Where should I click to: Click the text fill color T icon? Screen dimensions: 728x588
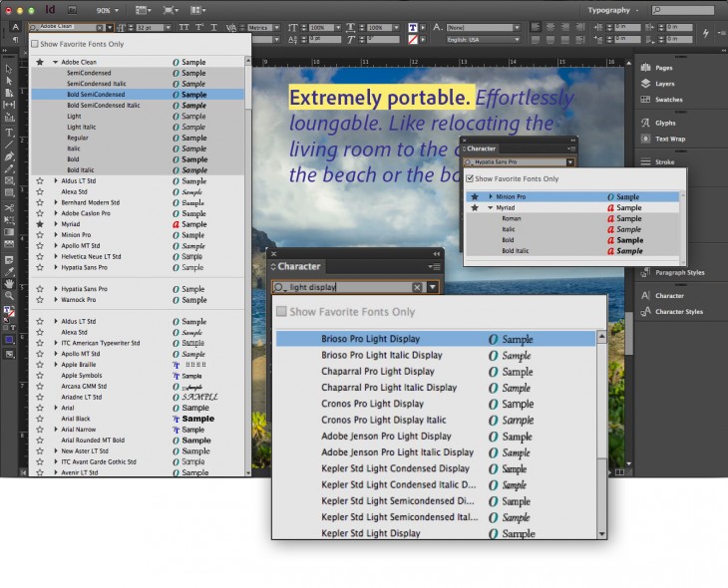tap(413, 27)
